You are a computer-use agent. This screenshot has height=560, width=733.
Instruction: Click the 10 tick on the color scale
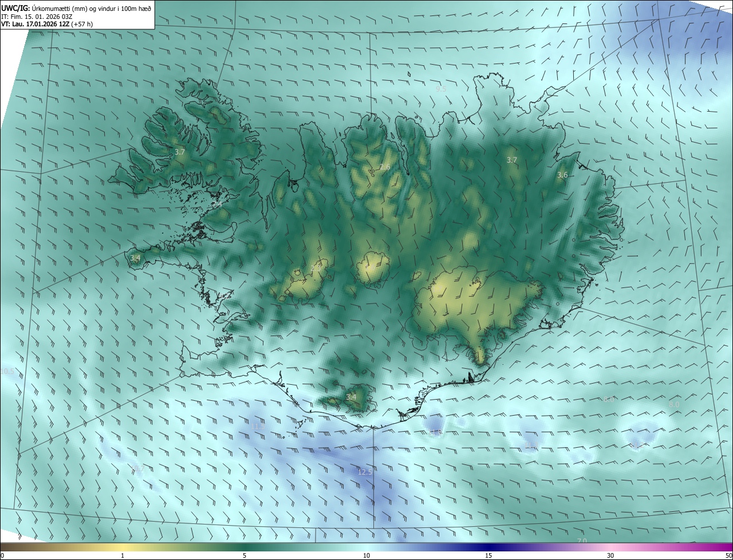(x=366, y=556)
